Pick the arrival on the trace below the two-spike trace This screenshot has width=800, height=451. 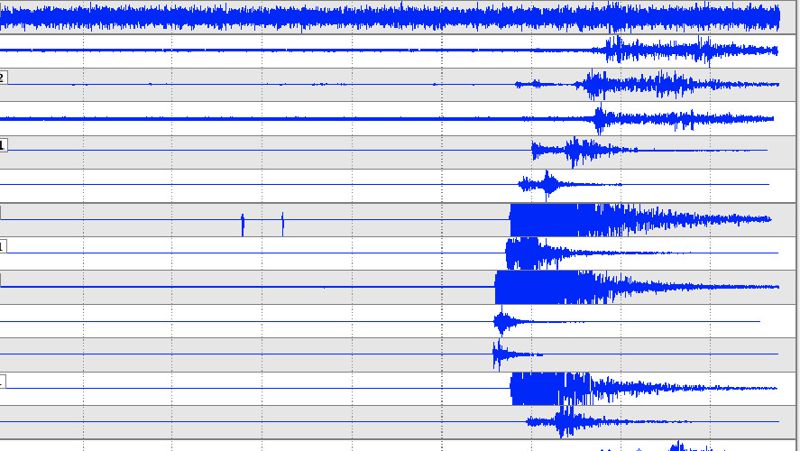[x=512, y=252]
